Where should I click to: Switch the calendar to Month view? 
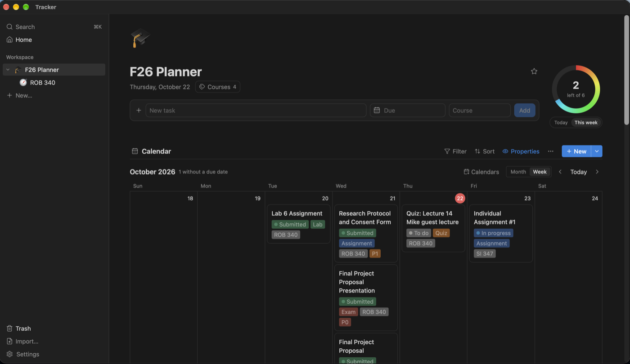click(x=518, y=172)
